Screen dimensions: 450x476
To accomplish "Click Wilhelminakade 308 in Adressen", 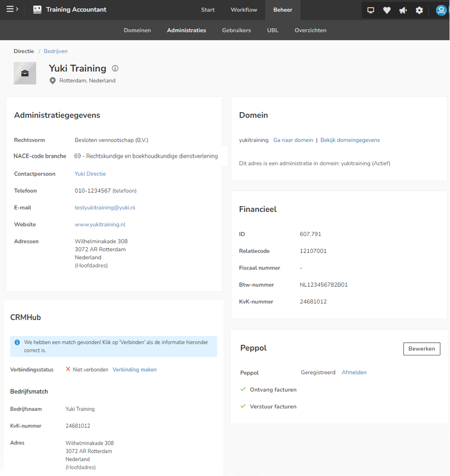I will pos(101,241).
